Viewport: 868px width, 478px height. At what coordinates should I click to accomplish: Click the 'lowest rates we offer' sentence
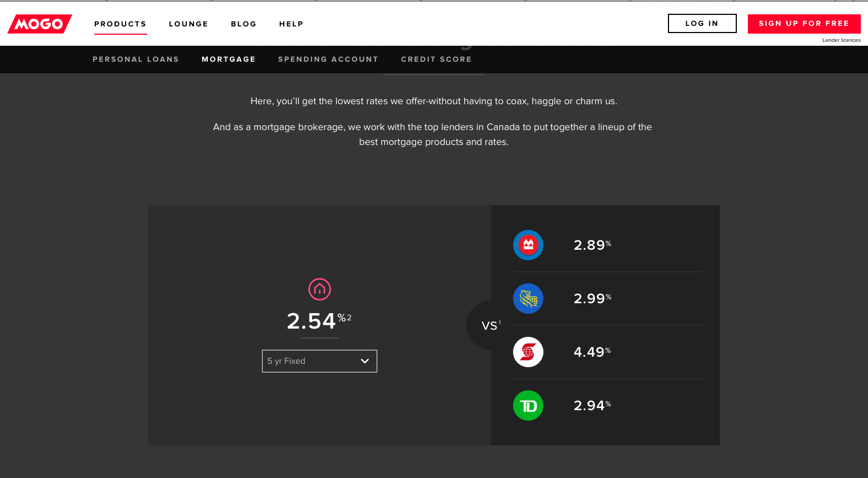(434, 101)
